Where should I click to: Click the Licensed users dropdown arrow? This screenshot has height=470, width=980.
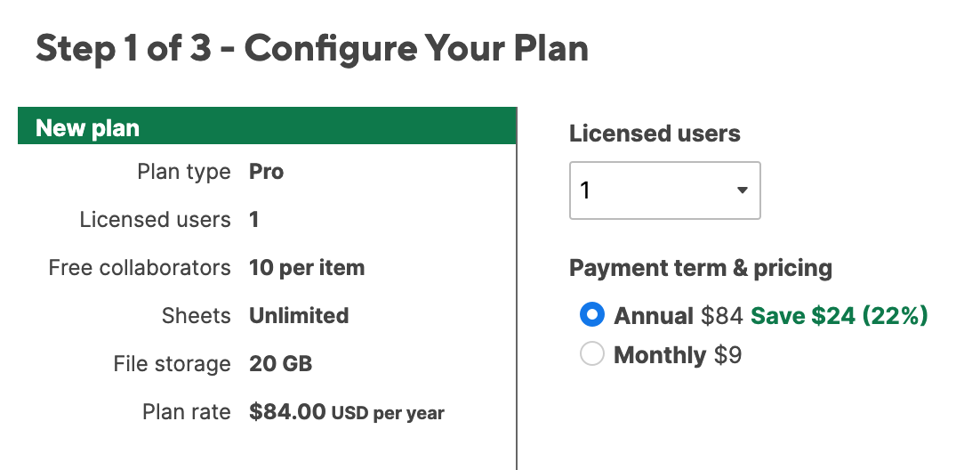(742, 190)
